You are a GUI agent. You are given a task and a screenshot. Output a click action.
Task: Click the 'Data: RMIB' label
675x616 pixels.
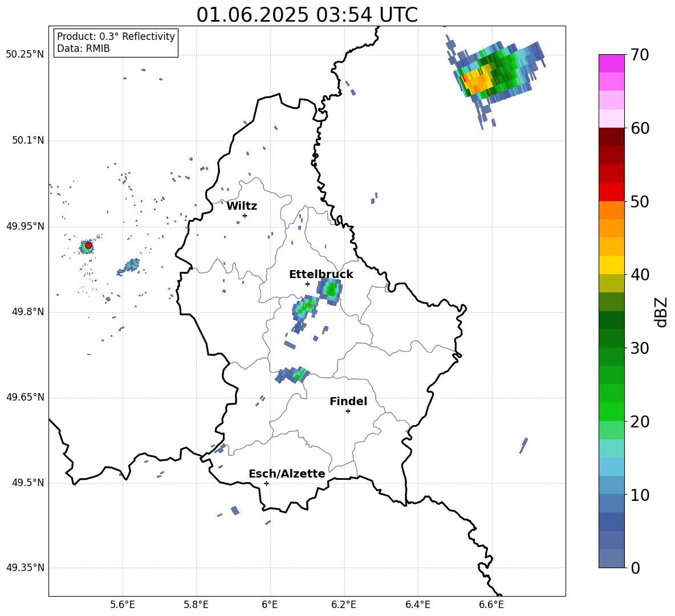coord(83,48)
